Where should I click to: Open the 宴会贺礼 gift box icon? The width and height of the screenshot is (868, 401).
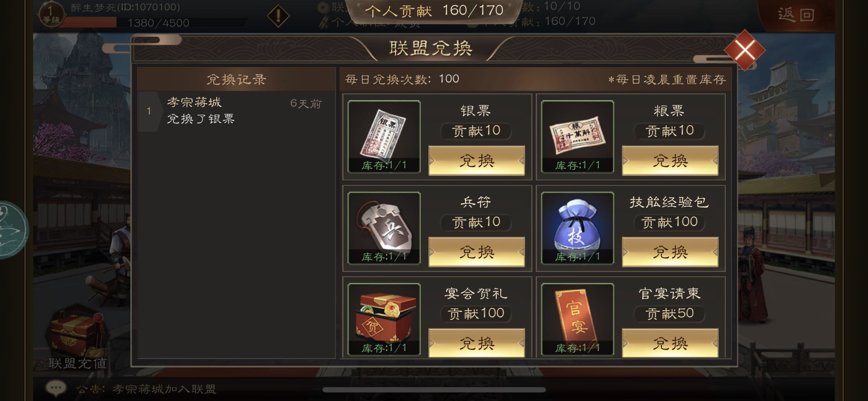click(x=384, y=319)
